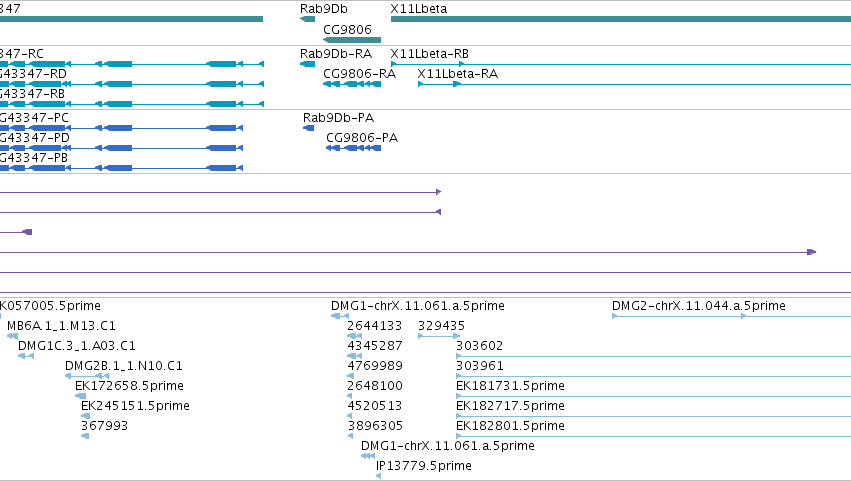The width and height of the screenshot is (851, 481).
Task: Select EST label 4345287
Action: [x=374, y=346]
